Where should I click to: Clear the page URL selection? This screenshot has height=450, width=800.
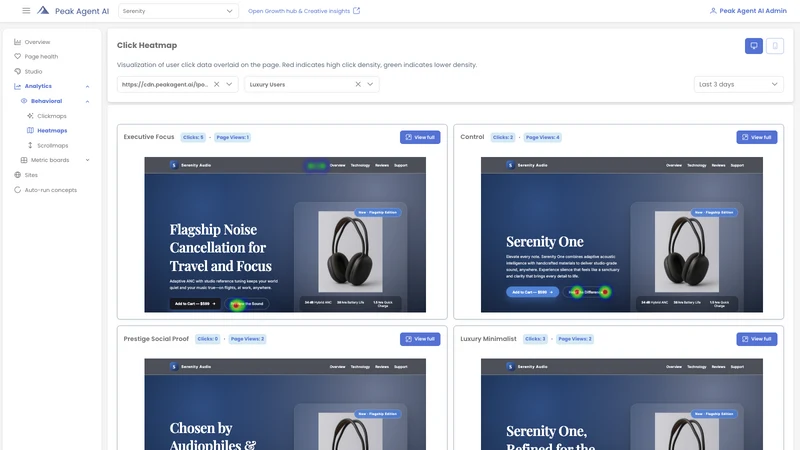tap(216, 84)
